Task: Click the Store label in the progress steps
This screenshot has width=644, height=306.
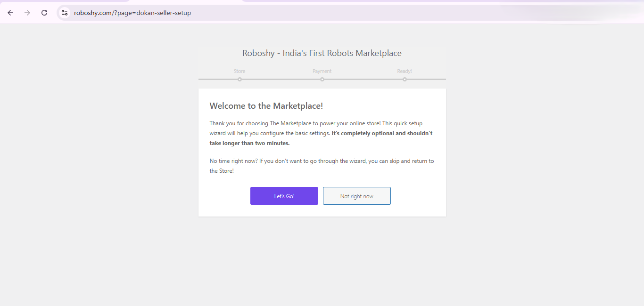Action: (x=239, y=71)
